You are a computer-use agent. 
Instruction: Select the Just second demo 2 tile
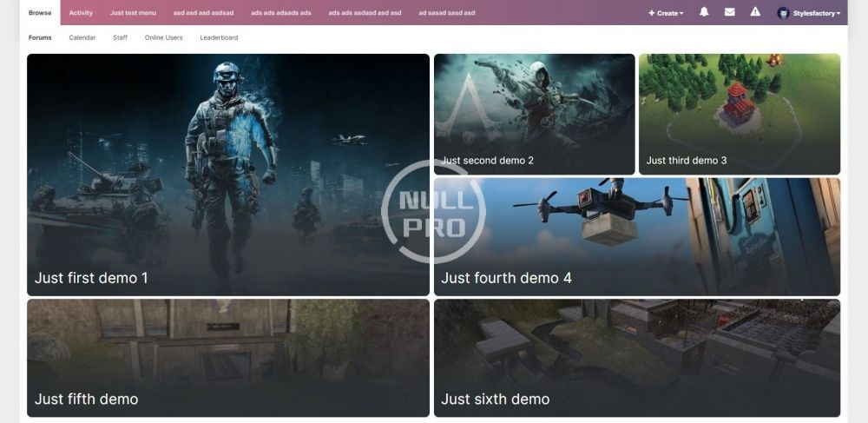534,114
